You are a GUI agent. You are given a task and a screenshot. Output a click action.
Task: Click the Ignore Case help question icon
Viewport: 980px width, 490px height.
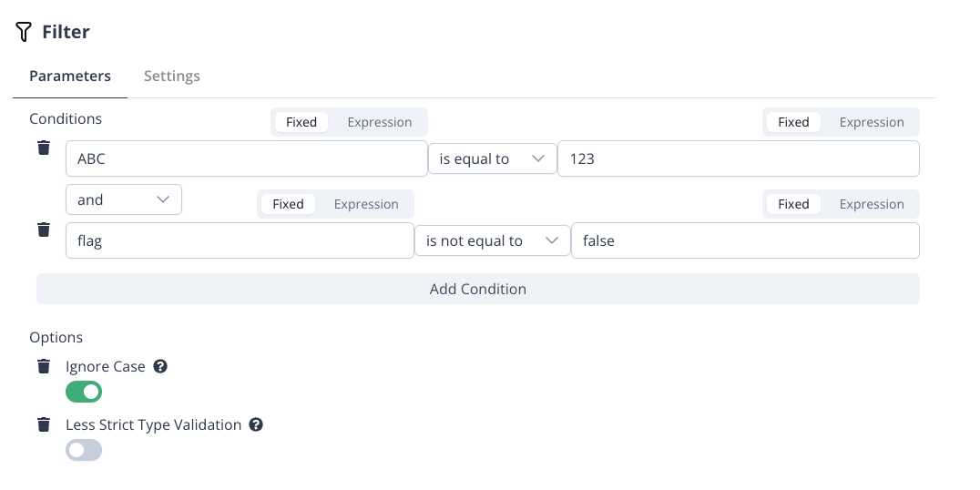160,366
